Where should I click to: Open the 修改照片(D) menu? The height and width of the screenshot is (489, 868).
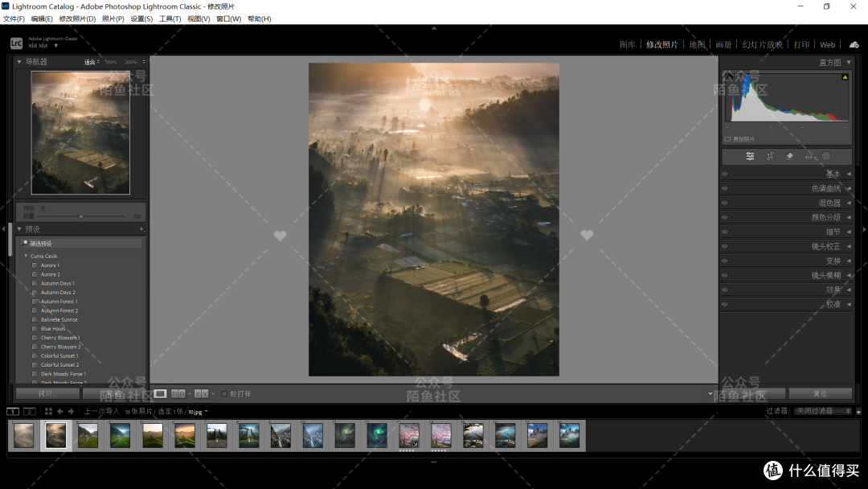click(77, 18)
